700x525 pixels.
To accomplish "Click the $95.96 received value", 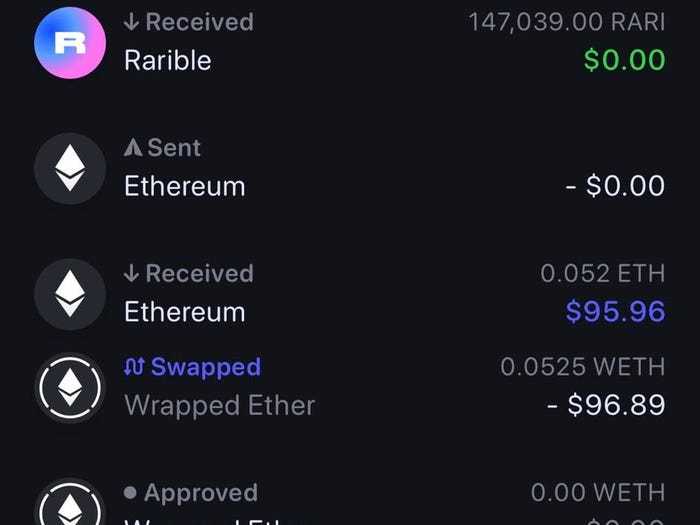I will [615, 311].
